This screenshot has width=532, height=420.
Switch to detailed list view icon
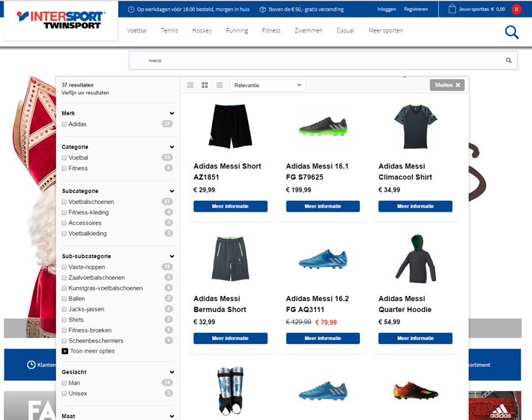click(191, 85)
